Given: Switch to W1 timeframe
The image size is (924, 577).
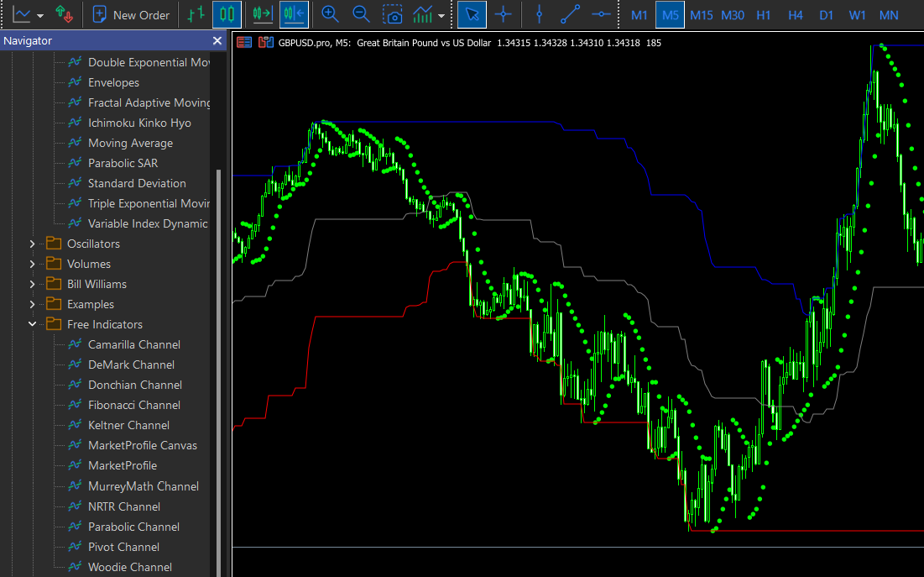Looking at the screenshot, I should click(x=857, y=15).
